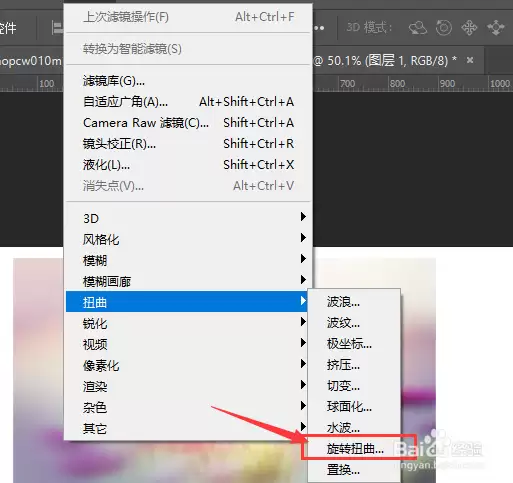Click the 3D rotate mode icon
The height and width of the screenshot is (483, 513).
click(418, 28)
